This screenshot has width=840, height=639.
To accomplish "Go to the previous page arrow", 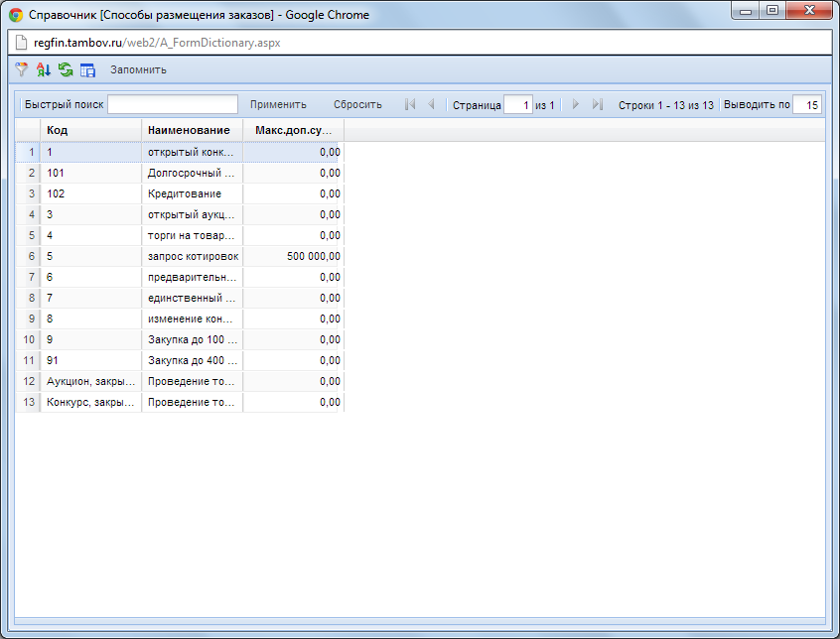I will pos(431,104).
